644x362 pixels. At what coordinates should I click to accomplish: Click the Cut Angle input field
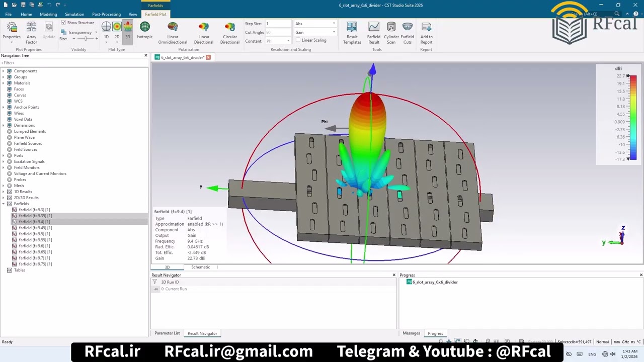278,32
